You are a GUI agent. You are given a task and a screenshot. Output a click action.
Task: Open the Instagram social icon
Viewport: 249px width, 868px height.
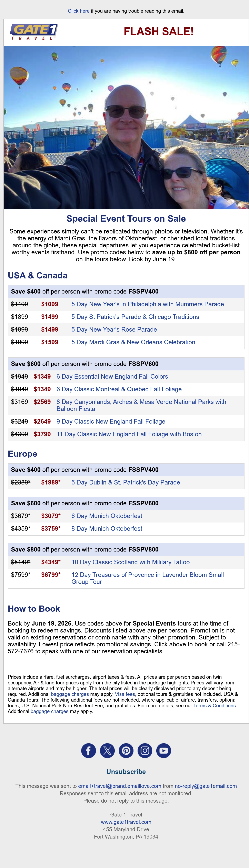145,750
